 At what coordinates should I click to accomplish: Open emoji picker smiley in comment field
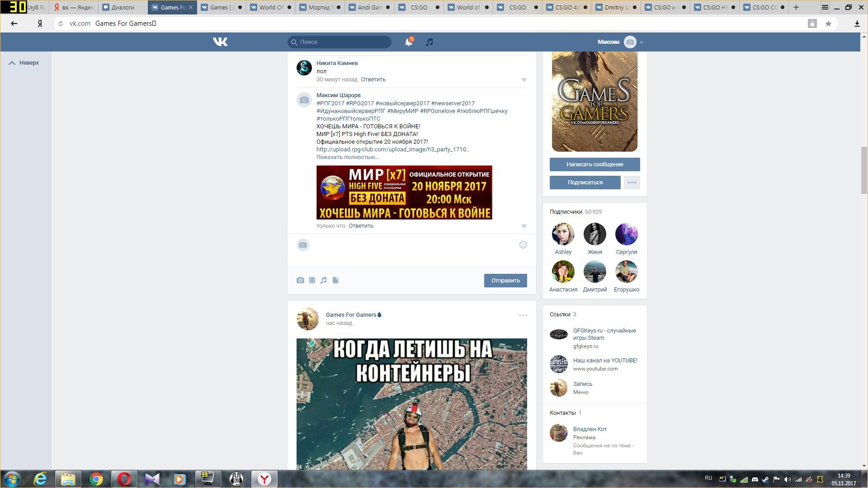click(x=523, y=245)
